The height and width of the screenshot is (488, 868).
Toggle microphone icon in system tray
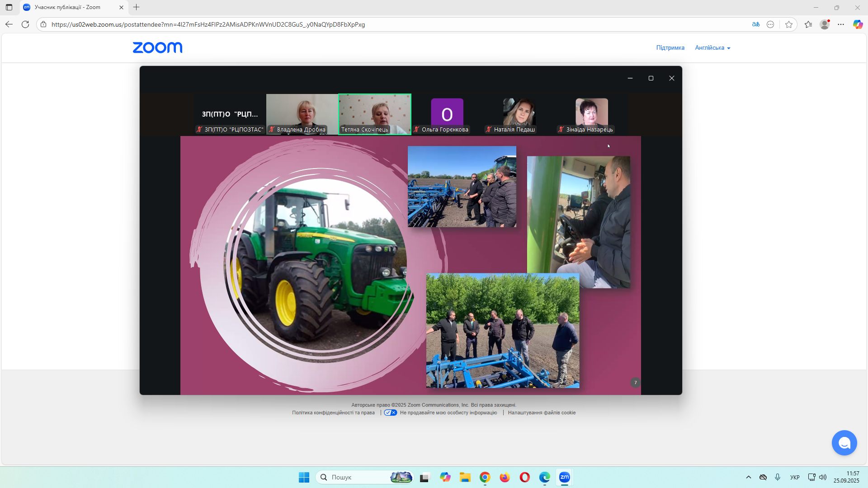point(778,477)
